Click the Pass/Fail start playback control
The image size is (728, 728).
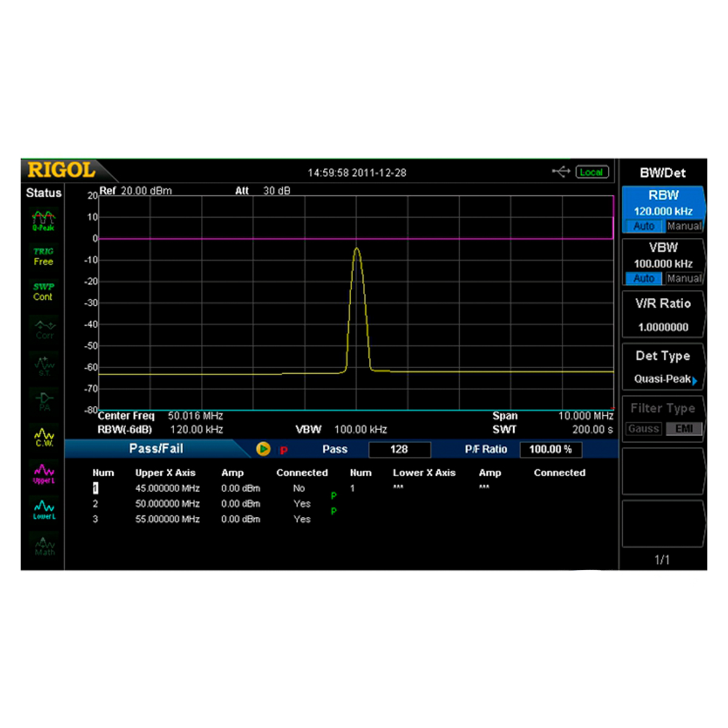pos(263,449)
